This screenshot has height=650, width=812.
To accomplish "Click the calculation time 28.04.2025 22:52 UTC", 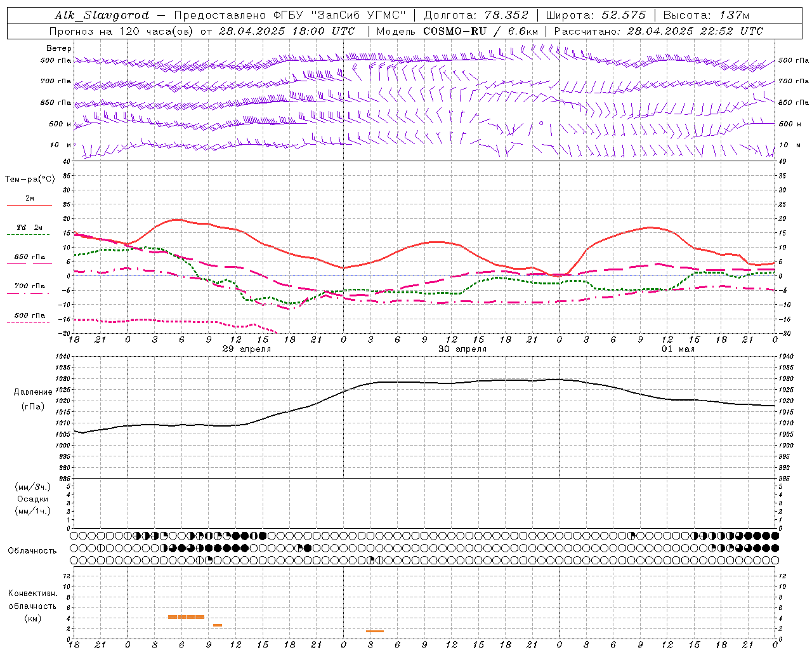I will [x=695, y=31].
